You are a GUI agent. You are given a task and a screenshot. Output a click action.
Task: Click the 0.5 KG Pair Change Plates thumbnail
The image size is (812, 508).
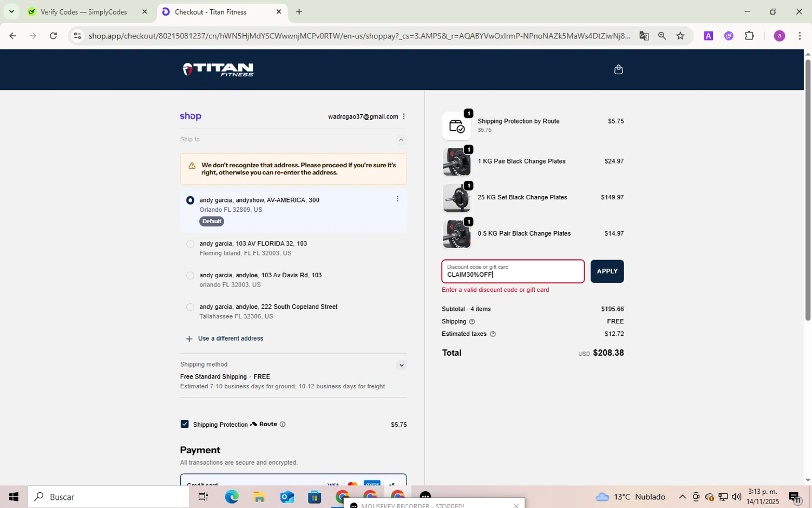pyautogui.click(x=456, y=234)
